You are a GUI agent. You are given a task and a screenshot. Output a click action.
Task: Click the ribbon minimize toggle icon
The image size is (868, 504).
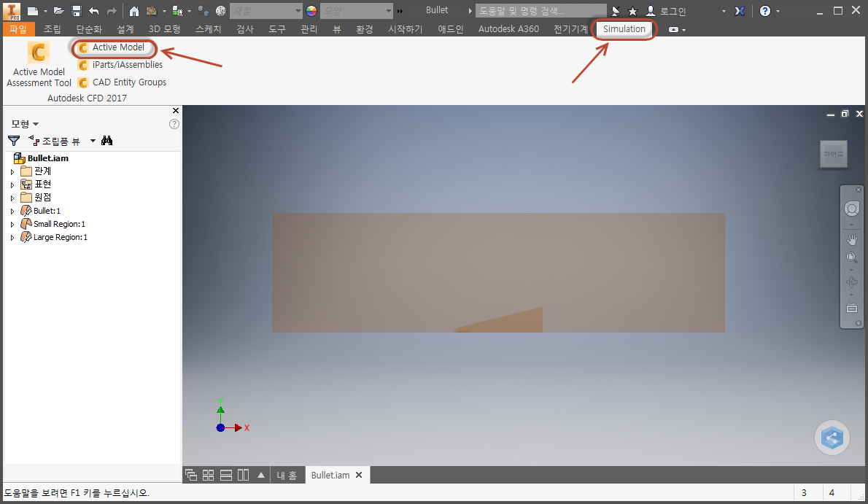click(674, 29)
